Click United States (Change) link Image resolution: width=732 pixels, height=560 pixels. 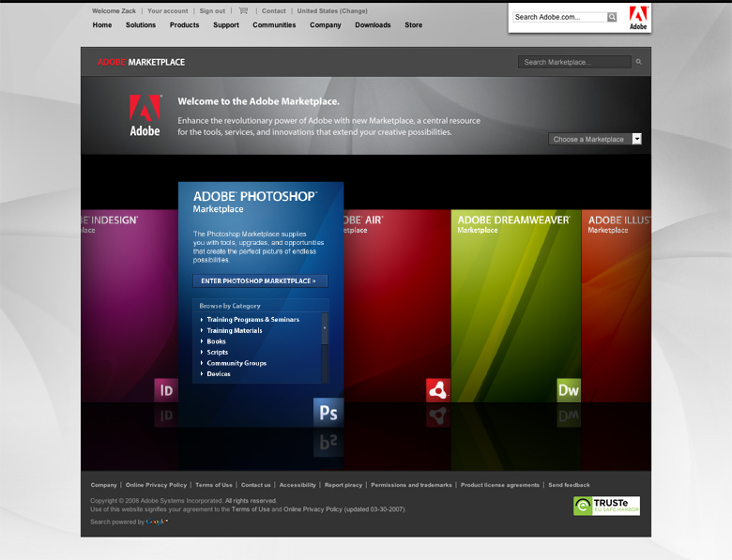[x=332, y=10]
